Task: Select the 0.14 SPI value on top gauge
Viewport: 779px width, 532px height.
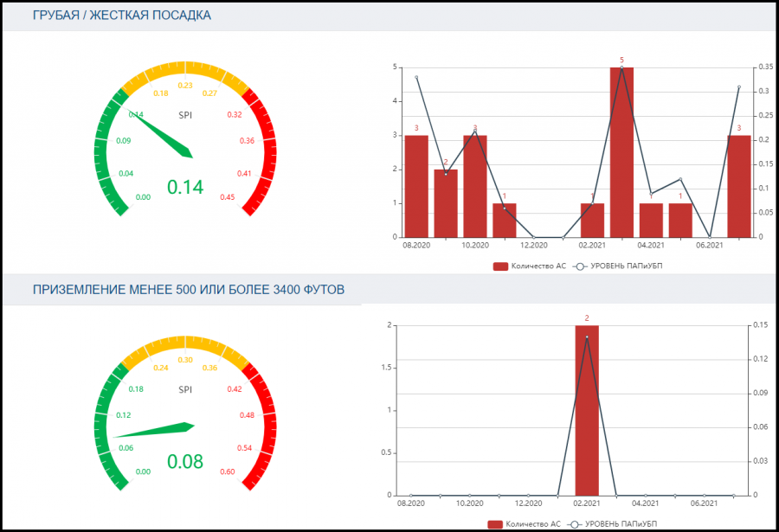Action: pos(184,187)
